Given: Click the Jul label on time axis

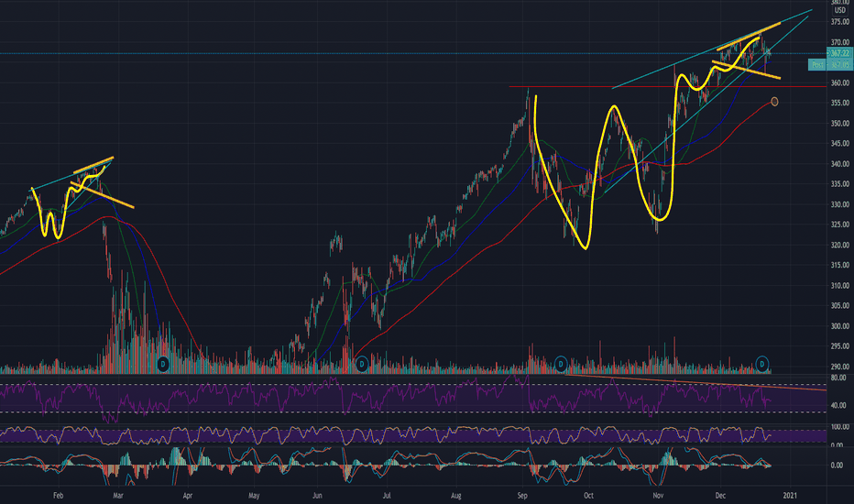Looking at the screenshot, I should pyautogui.click(x=387, y=496).
